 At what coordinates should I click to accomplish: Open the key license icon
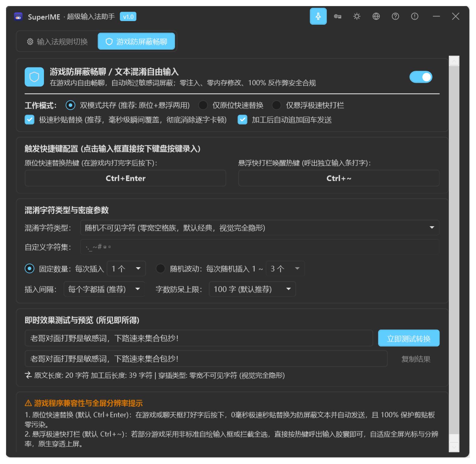point(337,16)
